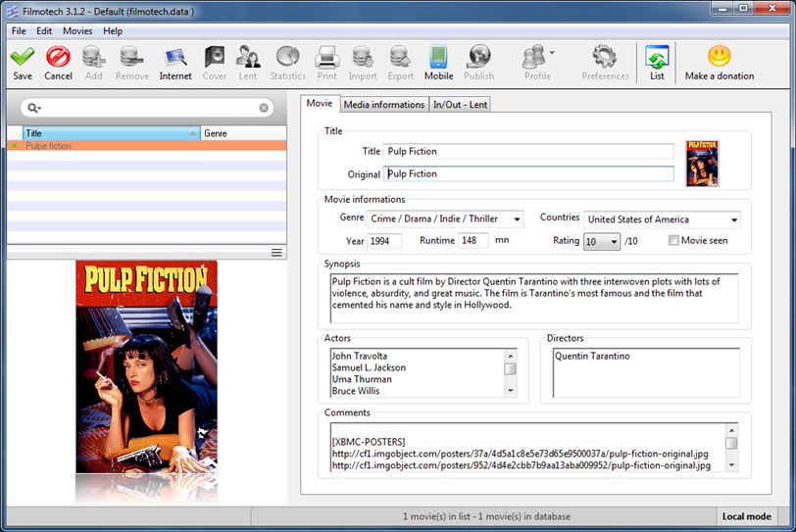This screenshot has width=796, height=532.
Task: Toggle the Movie seen checkbox
Action: (673, 240)
